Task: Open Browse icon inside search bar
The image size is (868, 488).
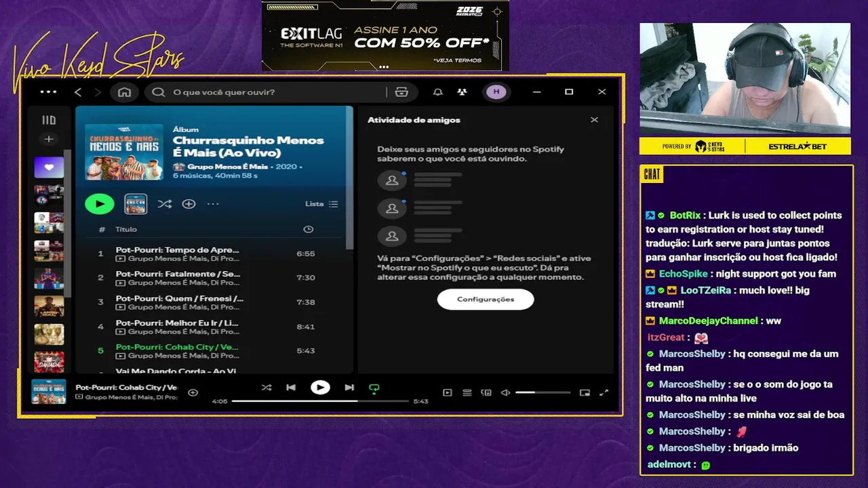Action: [401, 92]
